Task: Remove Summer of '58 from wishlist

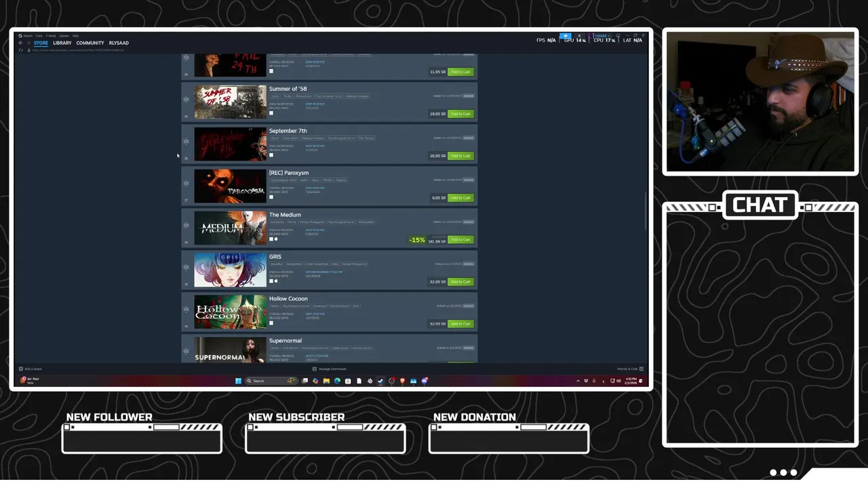Action: [469, 96]
